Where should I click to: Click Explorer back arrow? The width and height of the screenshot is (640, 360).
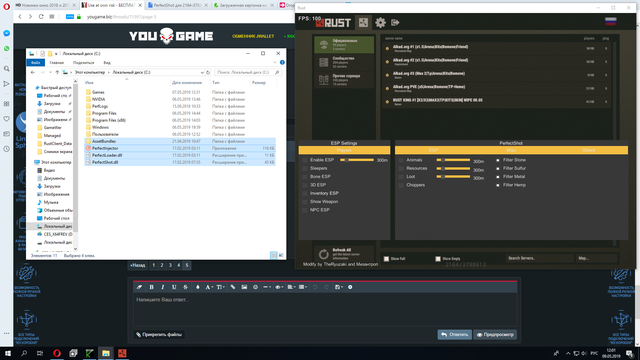pyautogui.click(x=33, y=72)
